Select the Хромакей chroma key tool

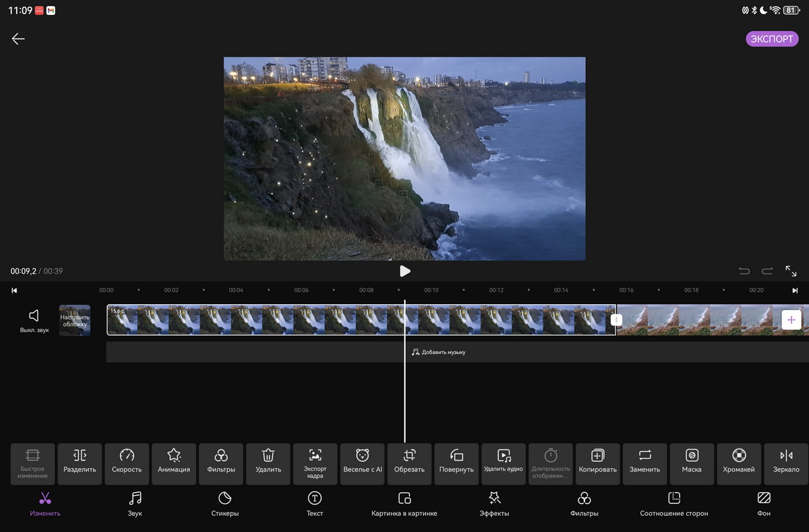[739, 463]
